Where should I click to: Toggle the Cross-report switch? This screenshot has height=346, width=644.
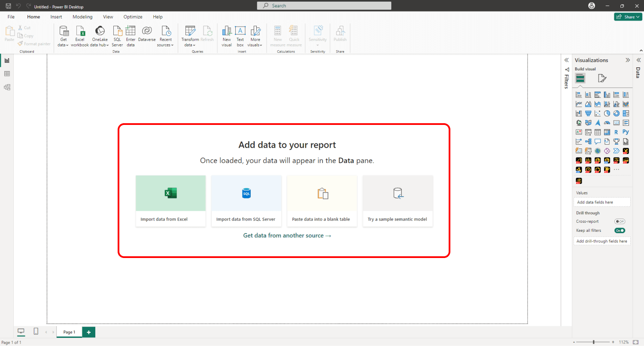coord(620,222)
